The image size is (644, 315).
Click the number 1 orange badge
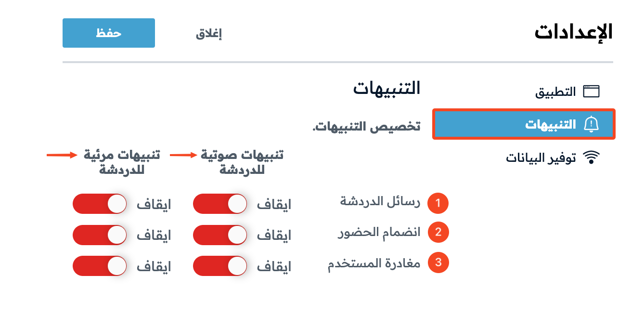pos(438,203)
